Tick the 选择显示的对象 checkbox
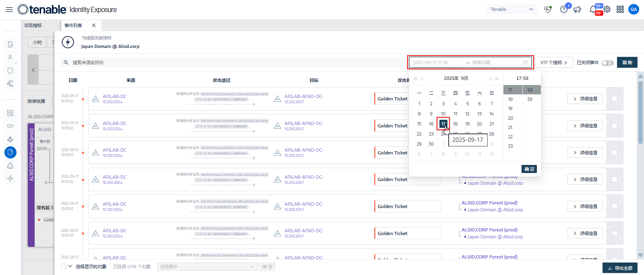 (x=64, y=267)
